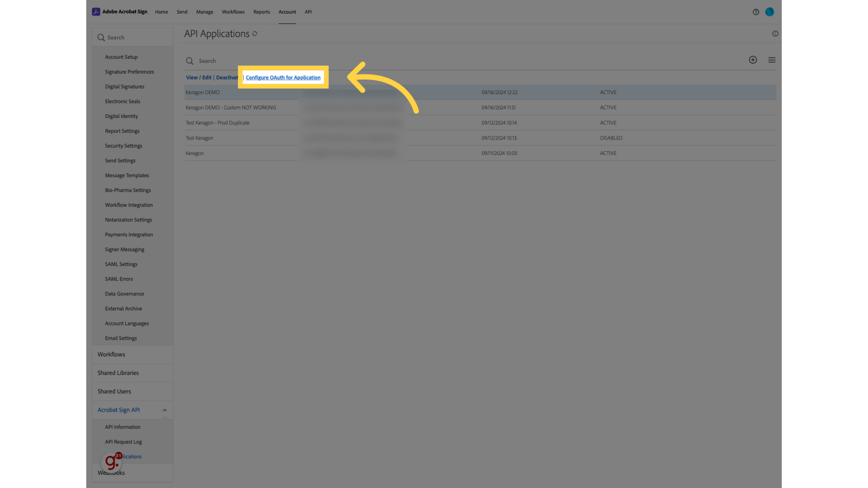Open the Reports tab

[x=262, y=12]
